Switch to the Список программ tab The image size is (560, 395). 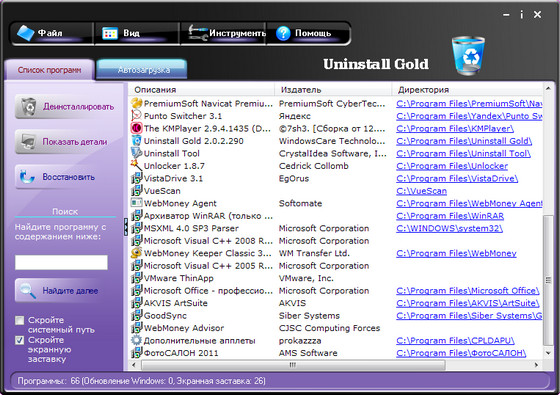click(49, 70)
